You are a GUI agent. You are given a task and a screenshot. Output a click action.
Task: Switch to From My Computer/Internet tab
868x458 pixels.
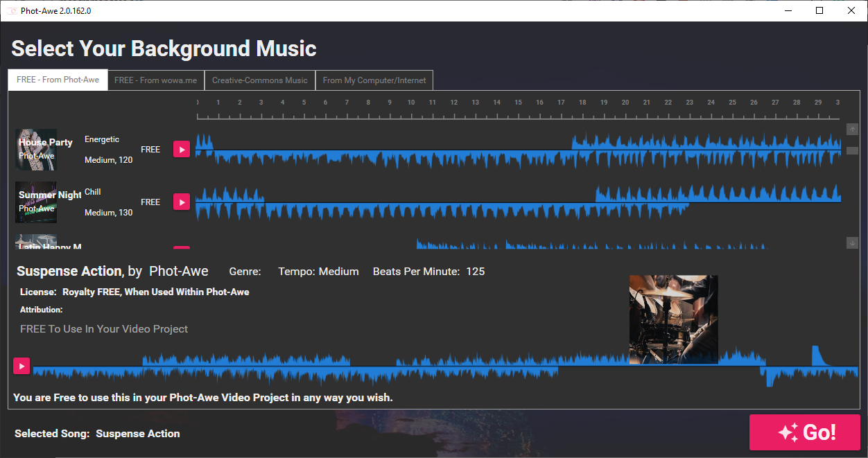[x=374, y=80]
